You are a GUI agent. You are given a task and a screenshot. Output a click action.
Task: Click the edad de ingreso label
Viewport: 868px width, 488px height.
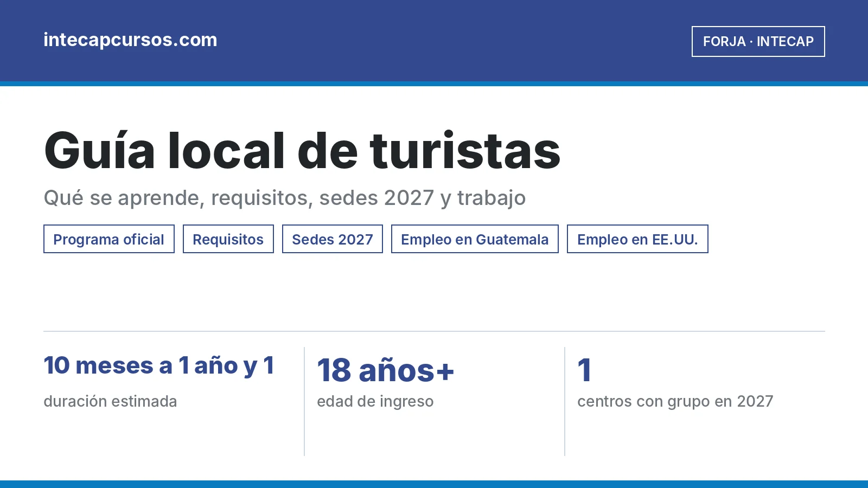click(x=375, y=401)
